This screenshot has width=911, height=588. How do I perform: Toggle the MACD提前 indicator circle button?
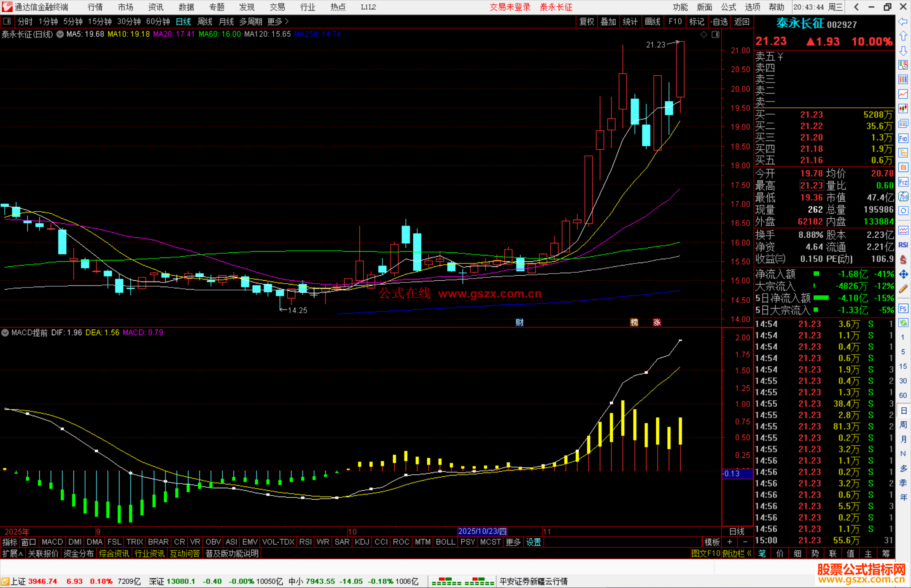coord(5,333)
